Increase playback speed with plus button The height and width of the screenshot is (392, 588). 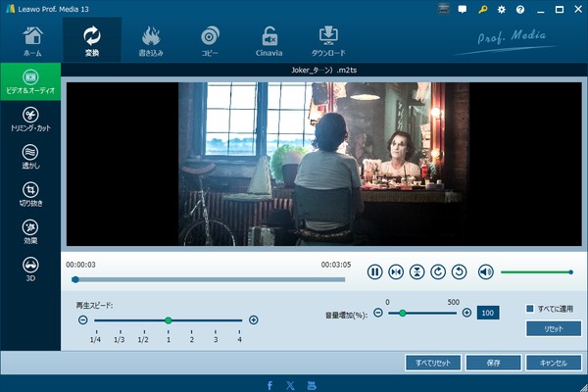click(254, 320)
